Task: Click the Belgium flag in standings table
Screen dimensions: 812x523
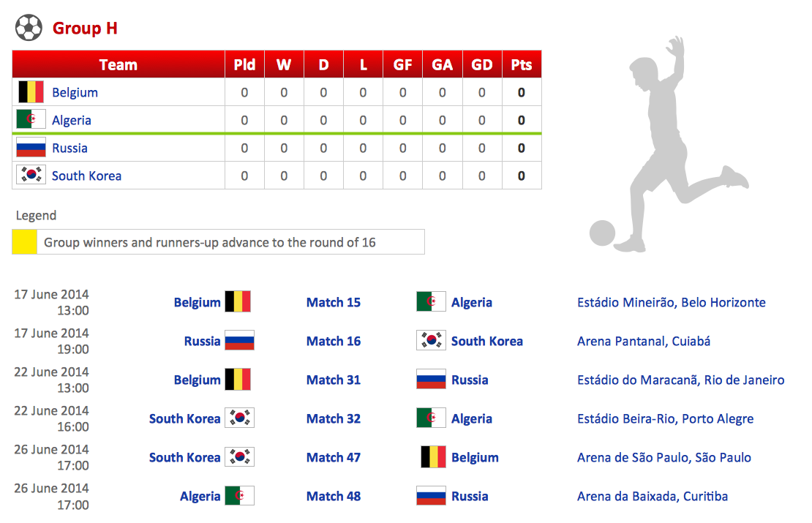Action: pos(31,92)
